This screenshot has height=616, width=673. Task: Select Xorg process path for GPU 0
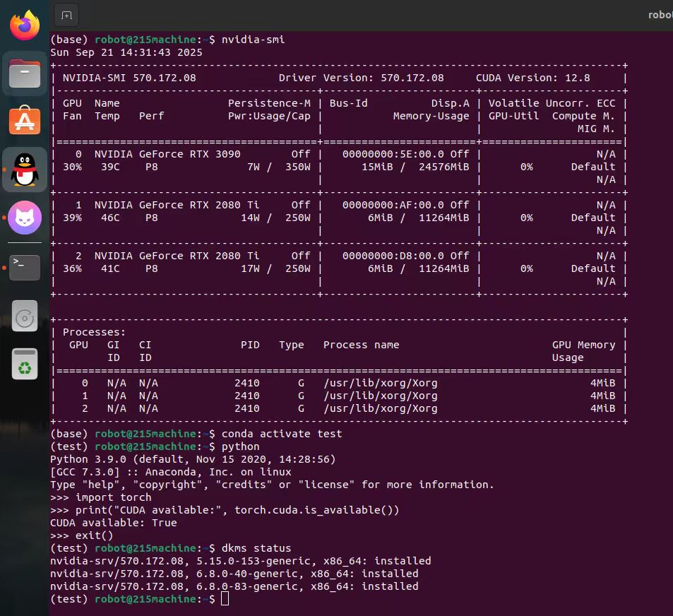(x=380, y=383)
